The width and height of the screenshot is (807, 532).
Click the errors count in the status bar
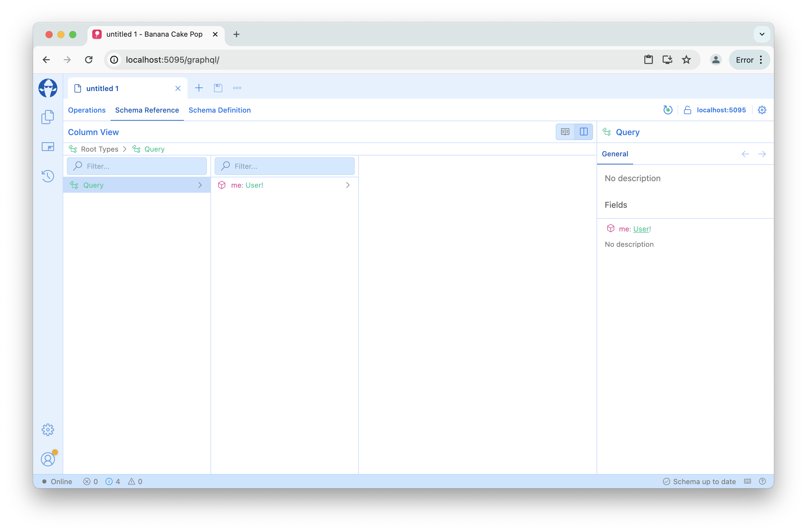point(91,481)
